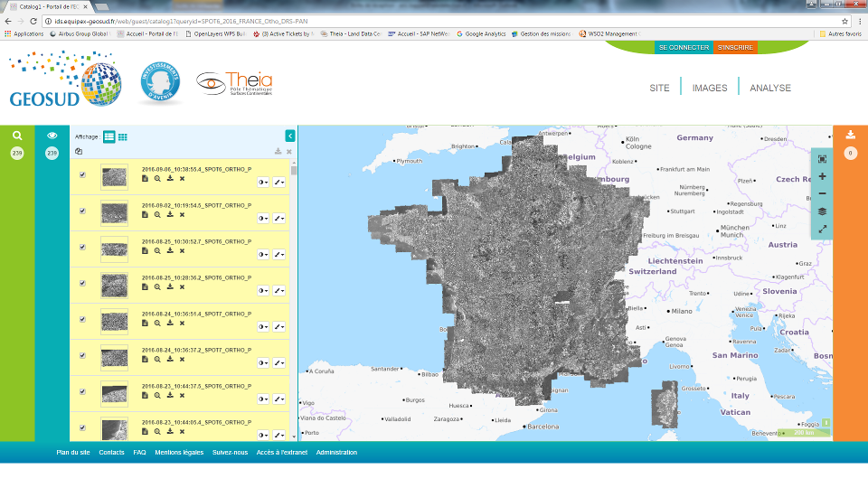Uncheck the 2016-09-06 SPOT6_ORTHO_P image
The height and width of the screenshot is (488, 868).
tap(82, 174)
